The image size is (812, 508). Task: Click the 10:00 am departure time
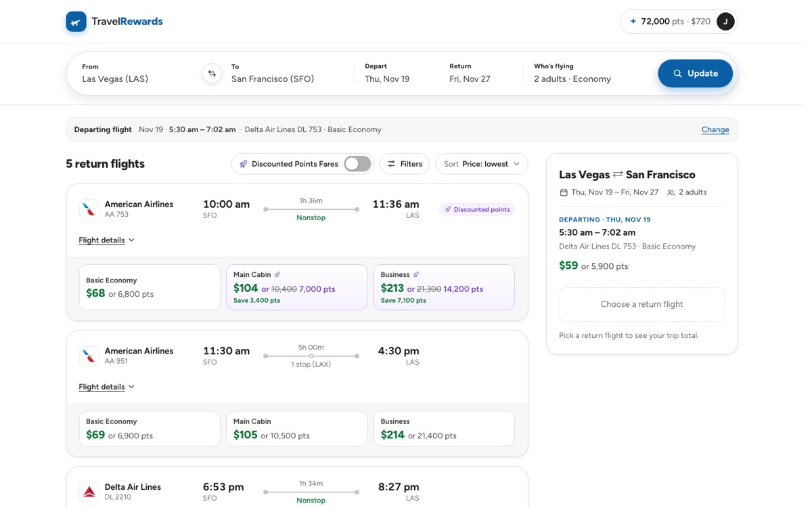pyautogui.click(x=226, y=204)
